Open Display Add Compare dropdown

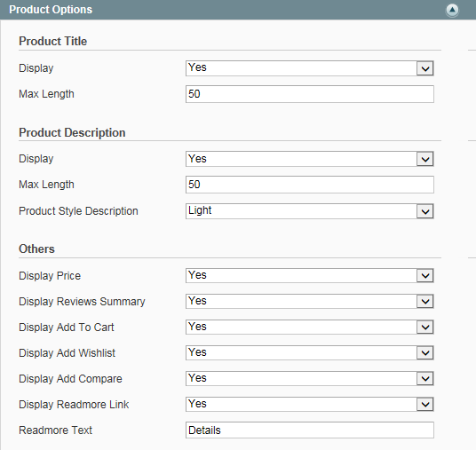pyautogui.click(x=310, y=379)
